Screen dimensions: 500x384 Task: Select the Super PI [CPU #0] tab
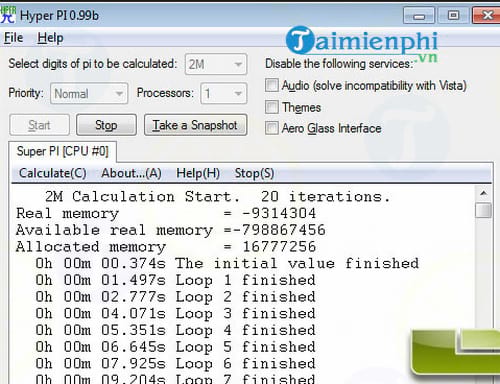pos(63,152)
